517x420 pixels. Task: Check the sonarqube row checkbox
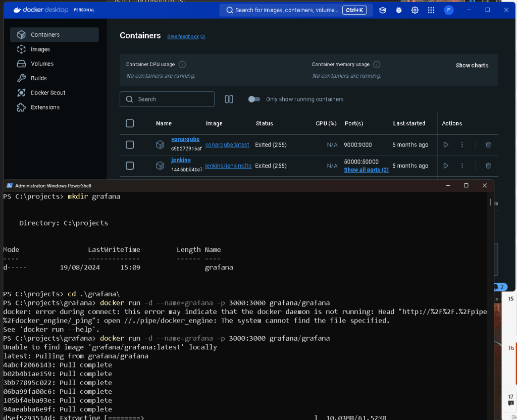130,145
